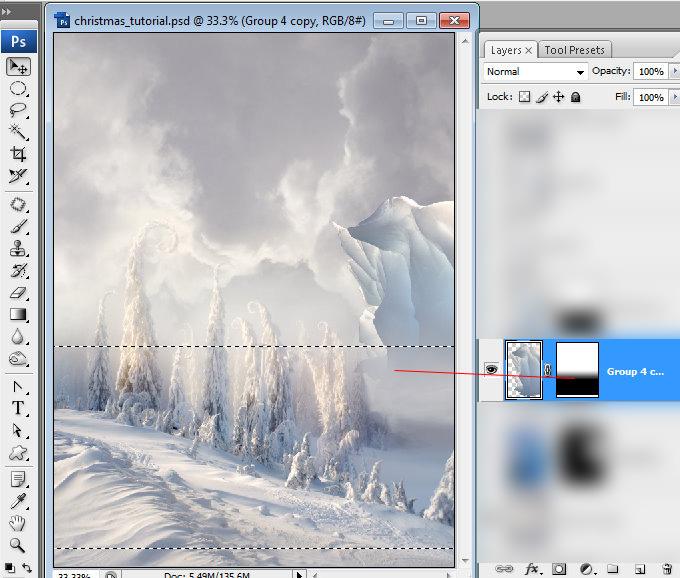Select the Horizontal Type tool
This screenshot has height=578, width=680.
(18, 407)
